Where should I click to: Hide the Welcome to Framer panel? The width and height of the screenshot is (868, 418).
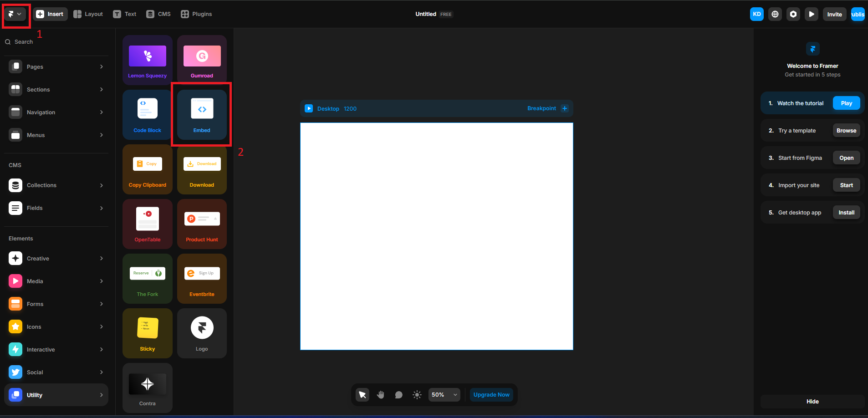tap(812, 402)
